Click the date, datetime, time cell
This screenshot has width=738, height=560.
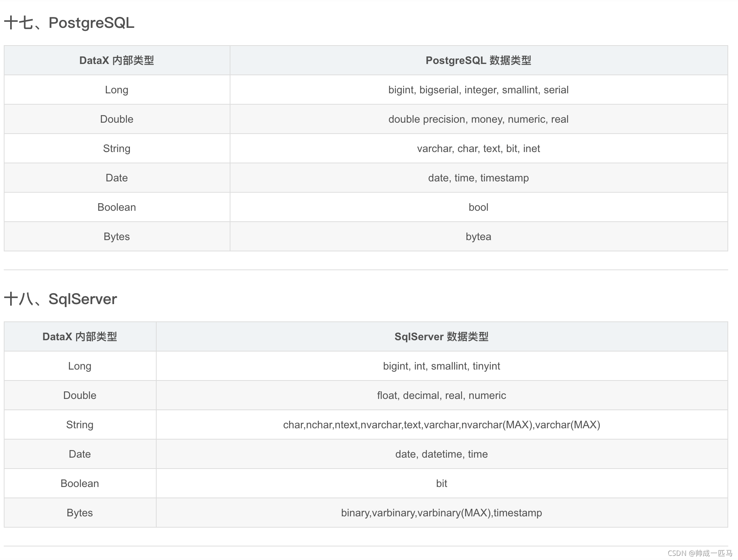click(x=441, y=454)
